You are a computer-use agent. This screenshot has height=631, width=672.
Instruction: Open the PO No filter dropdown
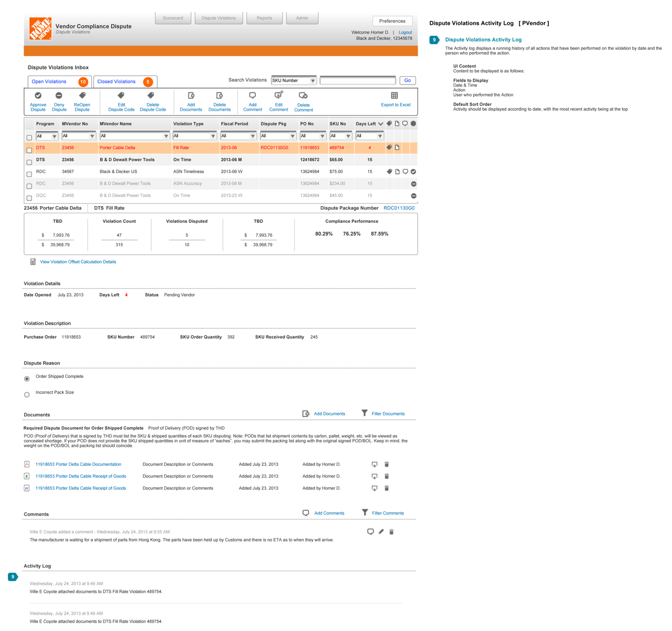point(312,136)
